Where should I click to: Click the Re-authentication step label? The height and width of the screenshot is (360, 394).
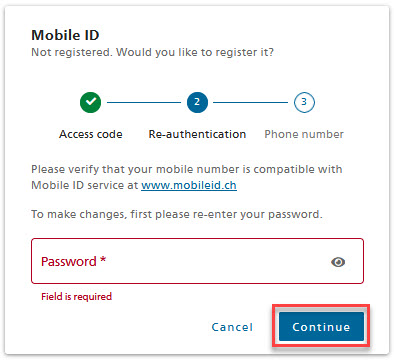(x=197, y=134)
